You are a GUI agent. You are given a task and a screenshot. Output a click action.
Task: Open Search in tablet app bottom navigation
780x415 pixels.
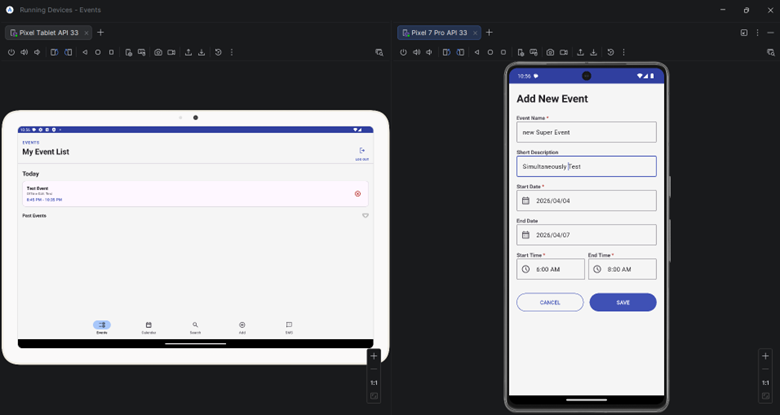coord(195,326)
